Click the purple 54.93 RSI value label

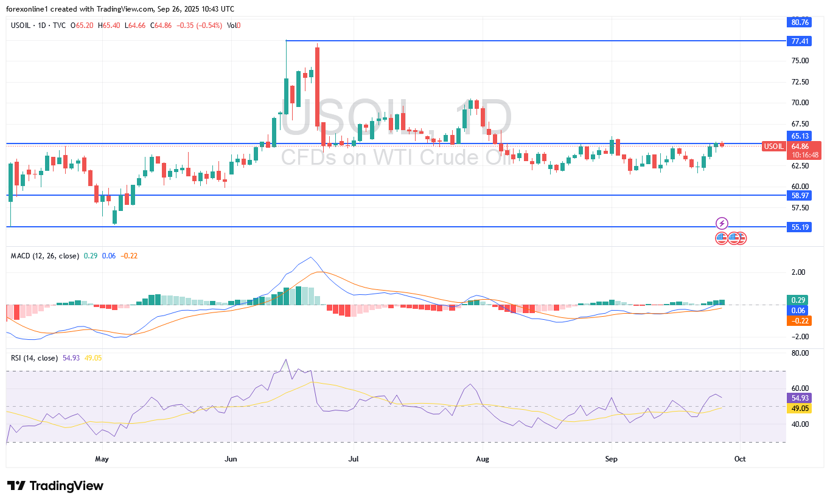pos(798,398)
